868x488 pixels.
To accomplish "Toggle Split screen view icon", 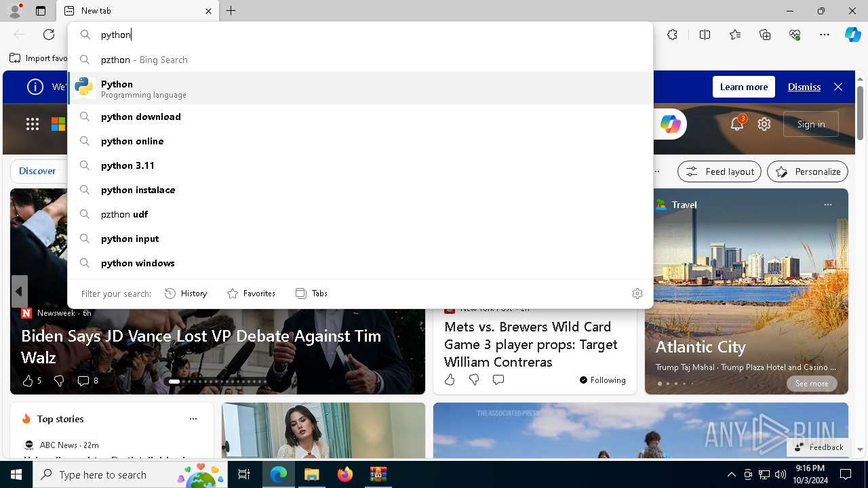I will point(705,35).
